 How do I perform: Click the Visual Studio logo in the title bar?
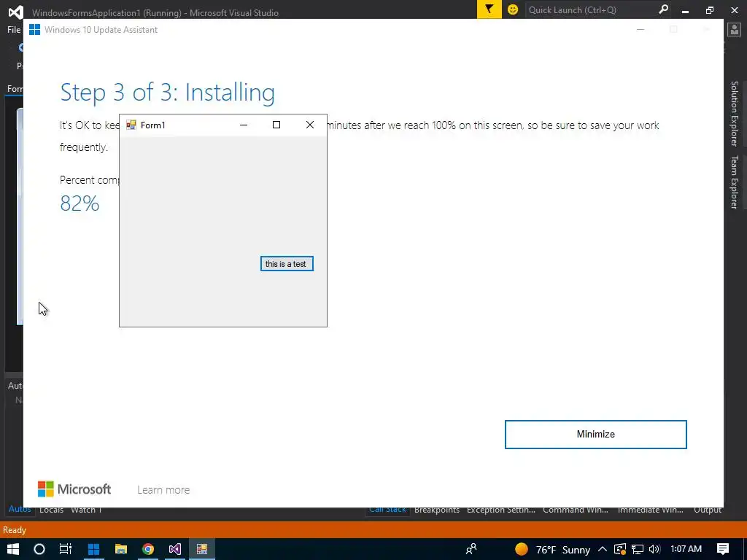pyautogui.click(x=16, y=12)
